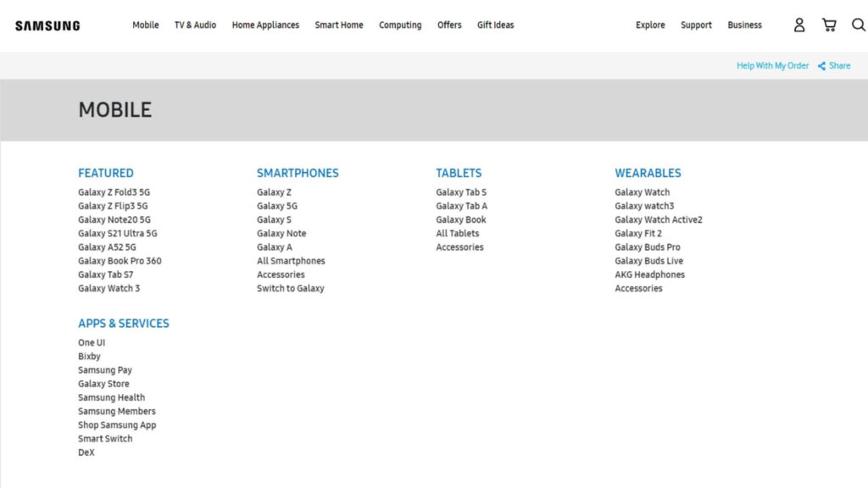Open the Home Appliances menu
This screenshot has width=868, height=488.
tap(265, 25)
